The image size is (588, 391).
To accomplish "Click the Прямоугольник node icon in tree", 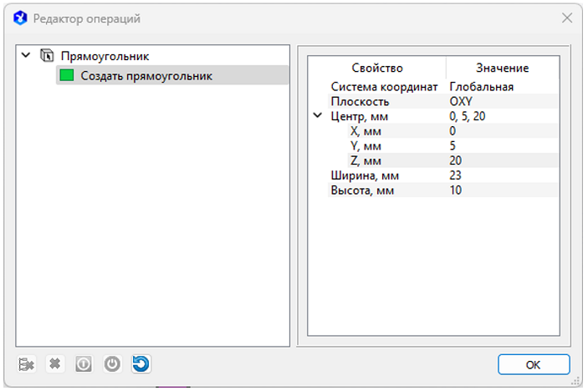I will [x=47, y=56].
